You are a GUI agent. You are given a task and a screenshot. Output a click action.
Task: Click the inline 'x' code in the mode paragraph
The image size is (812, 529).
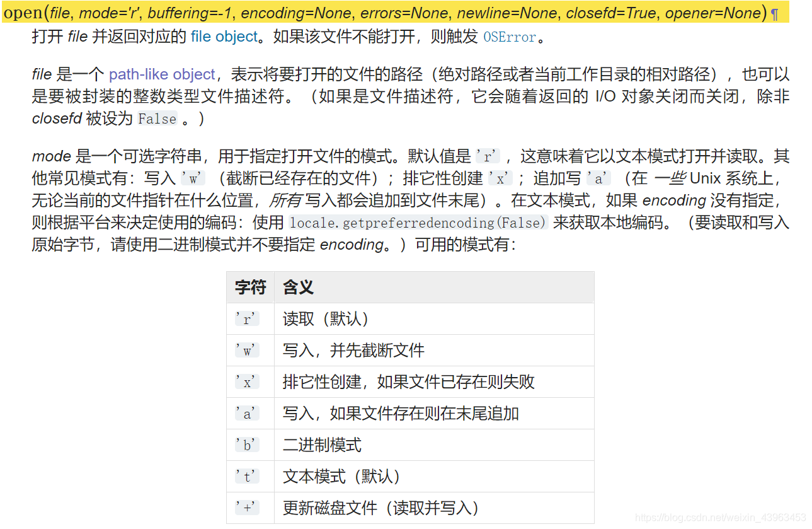[500, 178]
